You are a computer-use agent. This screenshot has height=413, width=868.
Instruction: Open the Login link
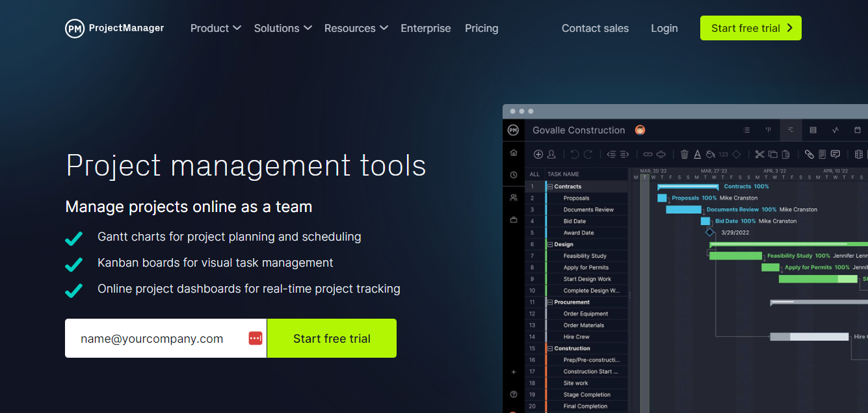(x=664, y=28)
